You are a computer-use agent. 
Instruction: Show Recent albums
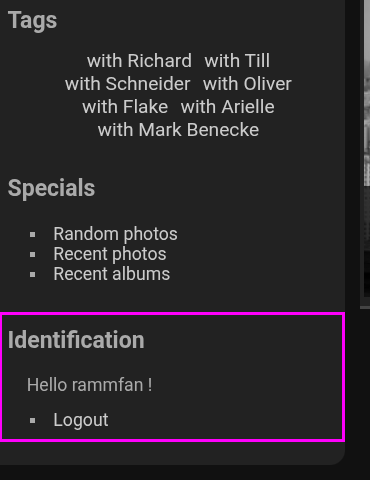coord(112,274)
